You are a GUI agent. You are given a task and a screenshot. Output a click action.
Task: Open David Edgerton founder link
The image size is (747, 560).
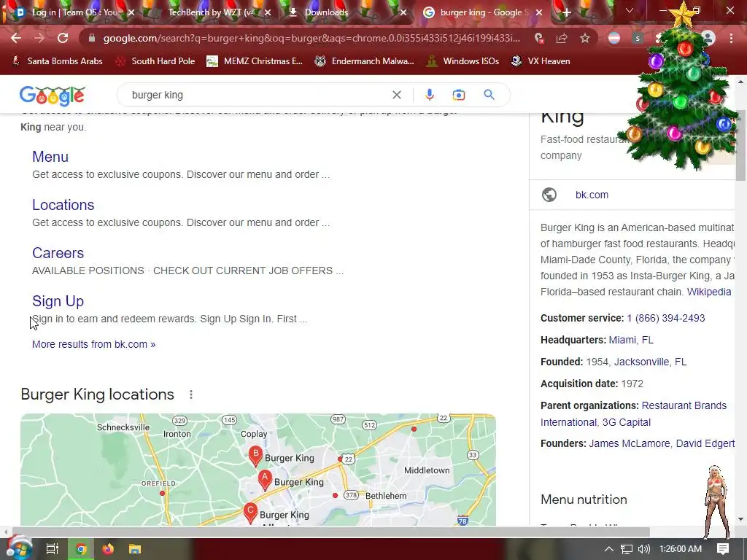pyautogui.click(x=705, y=444)
